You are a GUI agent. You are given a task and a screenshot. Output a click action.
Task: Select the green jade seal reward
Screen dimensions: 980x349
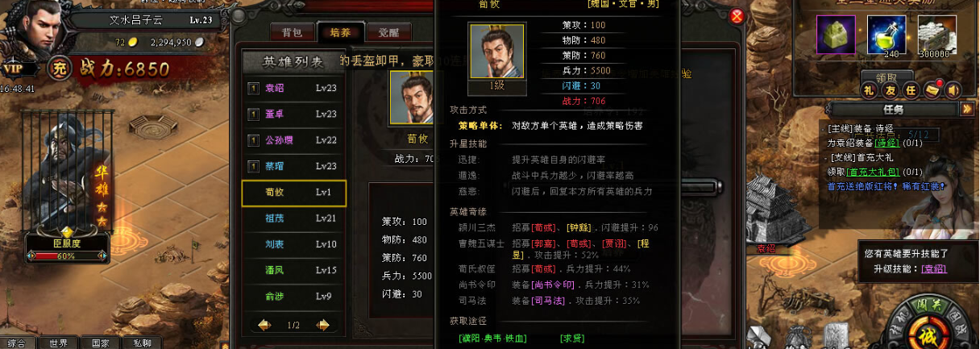coord(836,35)
